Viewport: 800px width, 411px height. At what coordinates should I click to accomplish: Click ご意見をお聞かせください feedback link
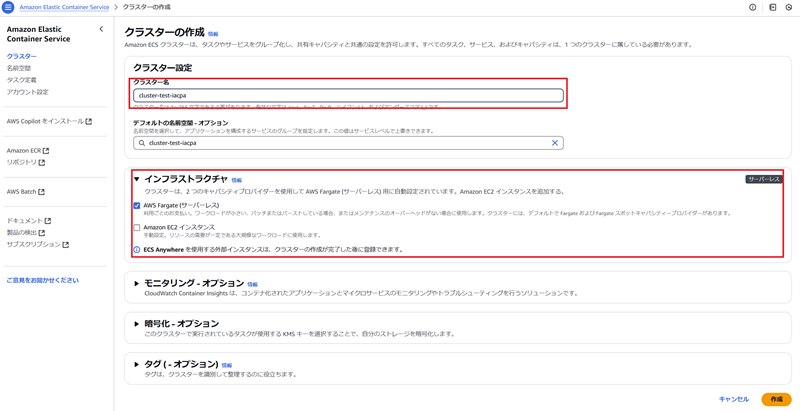pos(43,280)
